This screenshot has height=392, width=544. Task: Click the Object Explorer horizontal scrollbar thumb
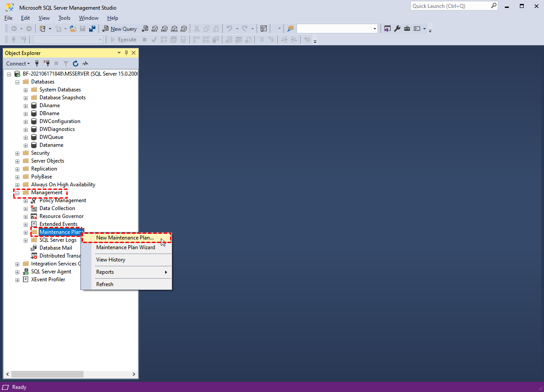[x=47, y=374]
